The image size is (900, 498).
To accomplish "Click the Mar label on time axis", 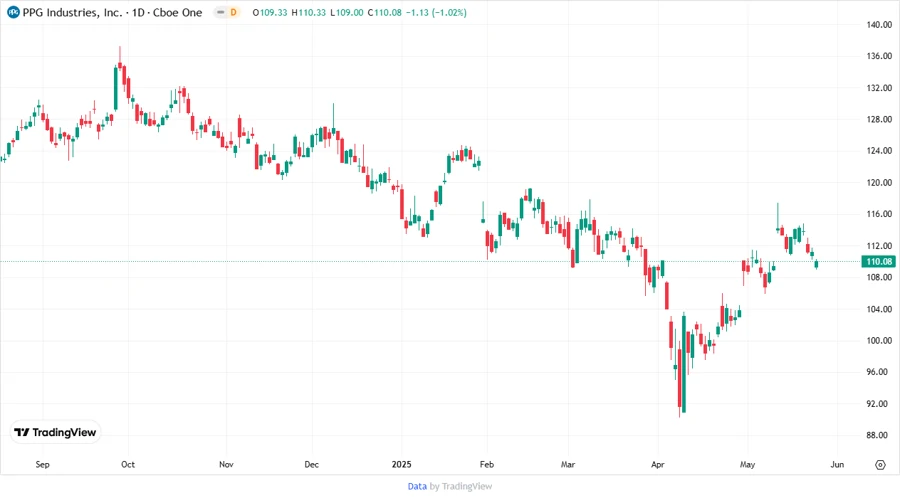I will [568, 464].
